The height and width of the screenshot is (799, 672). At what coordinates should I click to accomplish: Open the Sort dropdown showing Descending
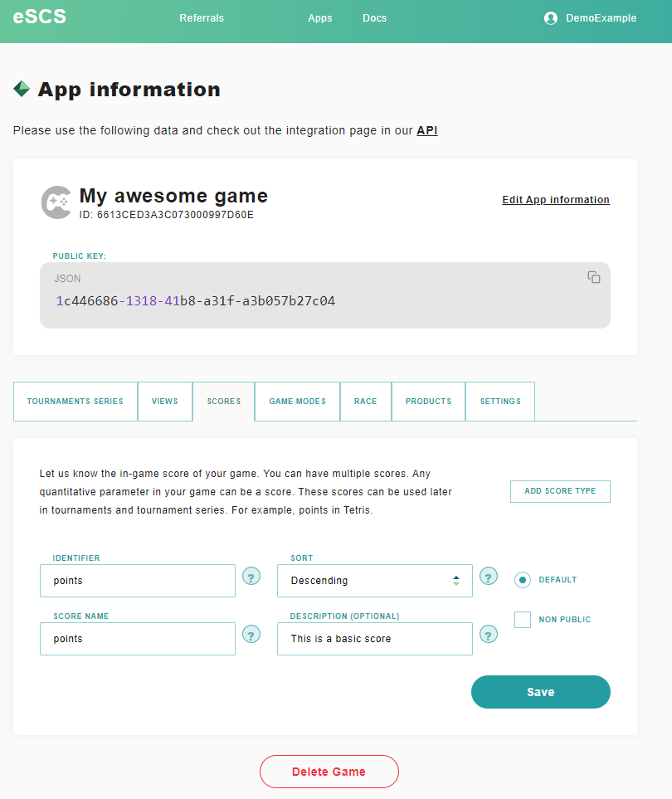(x=374, y=581)
